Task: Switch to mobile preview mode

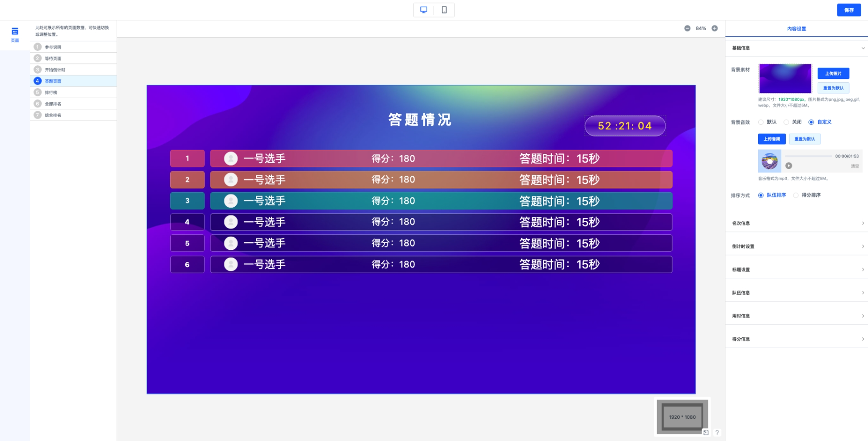Action: tap(444, 10)
